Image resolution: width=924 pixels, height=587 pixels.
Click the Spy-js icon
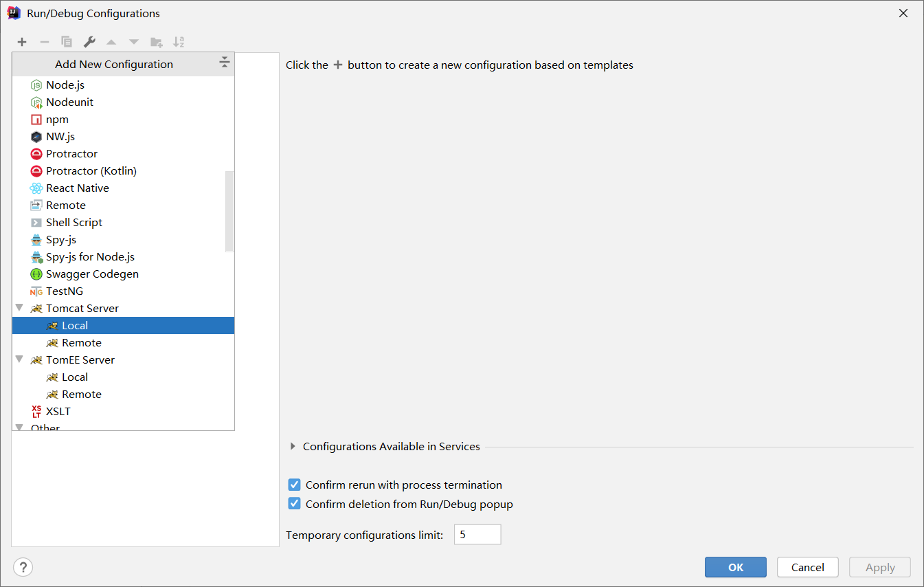(36, 240)
